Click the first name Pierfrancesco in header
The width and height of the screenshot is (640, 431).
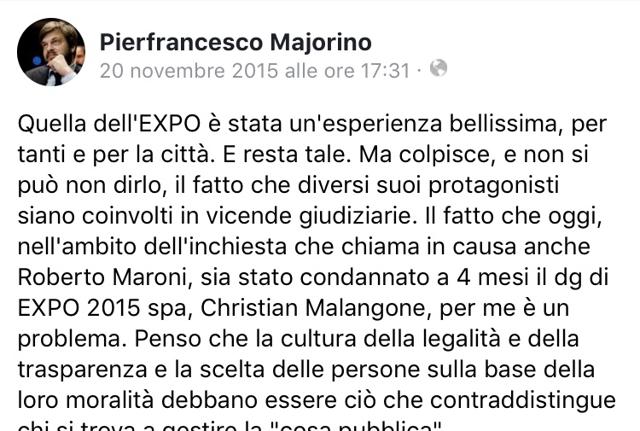pyautogui.click(x=181, y=42)
